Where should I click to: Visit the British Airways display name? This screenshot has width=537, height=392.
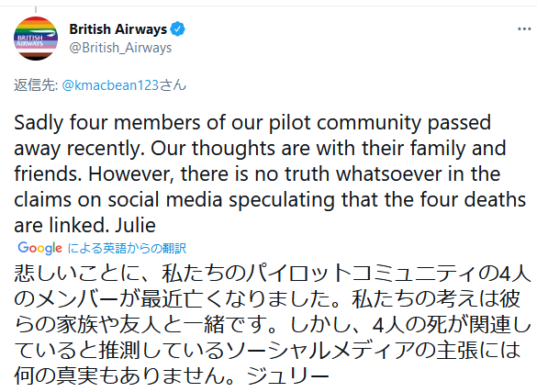(117, 29)
